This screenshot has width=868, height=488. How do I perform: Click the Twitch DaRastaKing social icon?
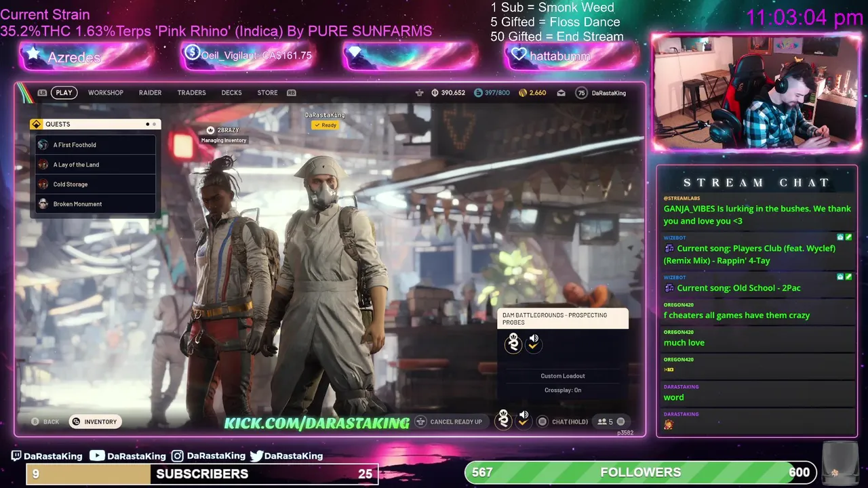click(16, 456)
